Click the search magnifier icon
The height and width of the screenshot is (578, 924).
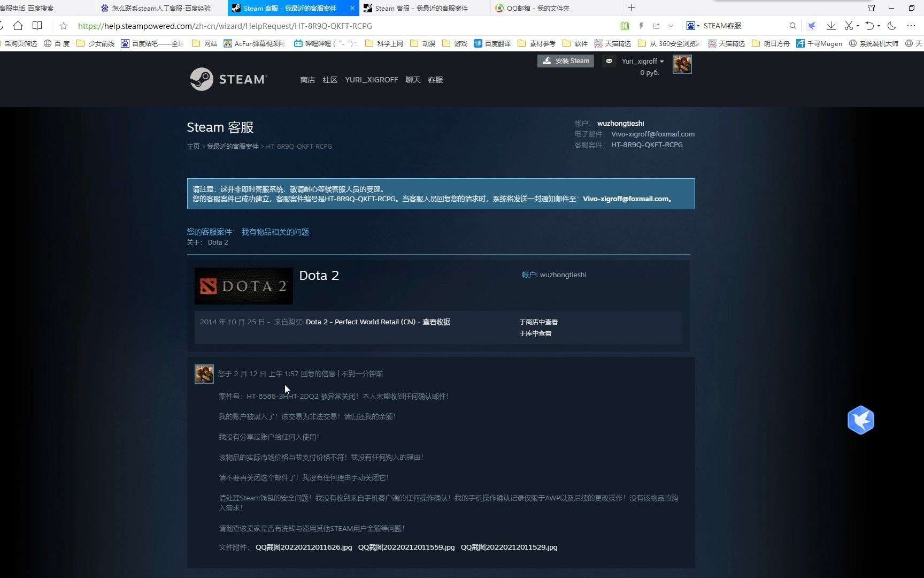pyautogui.click(x=792, y=26)
